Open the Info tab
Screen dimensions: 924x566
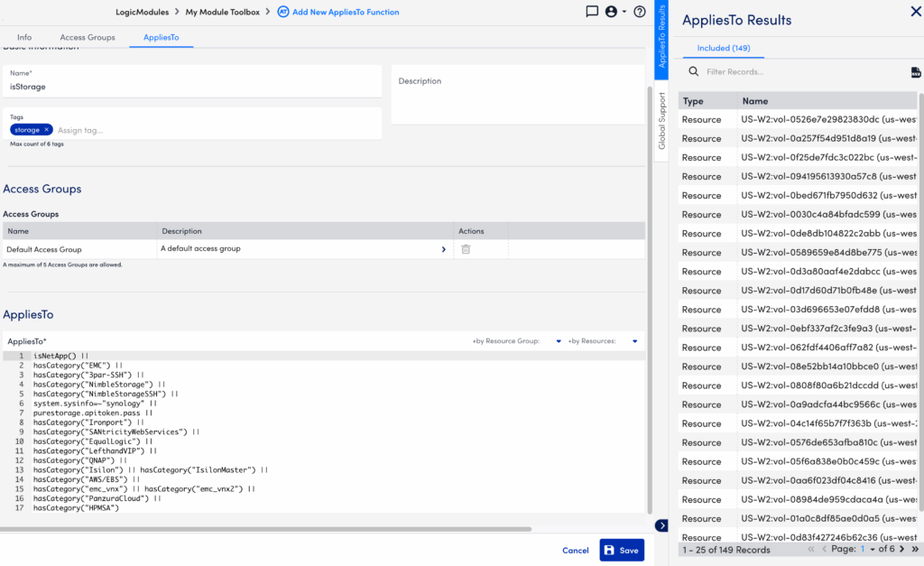[24, 37]
